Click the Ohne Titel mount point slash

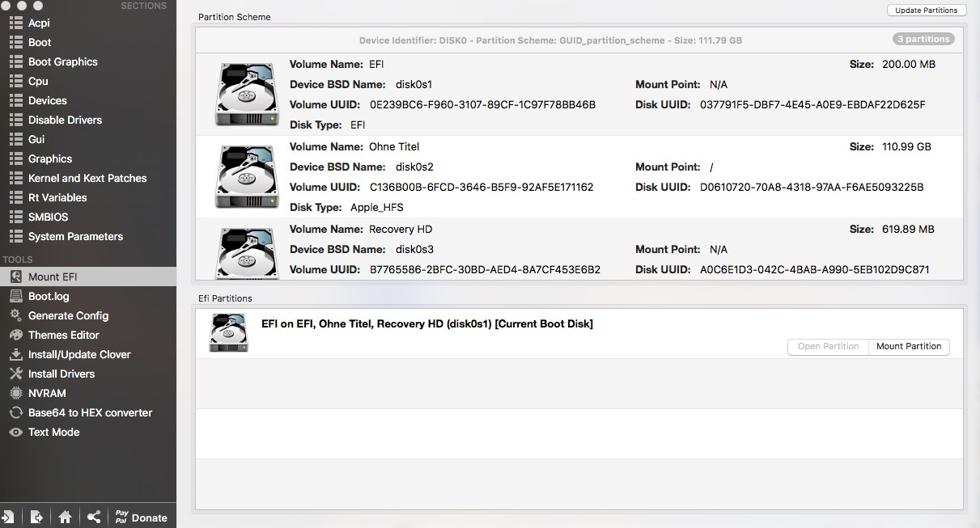tap(711, 167)
